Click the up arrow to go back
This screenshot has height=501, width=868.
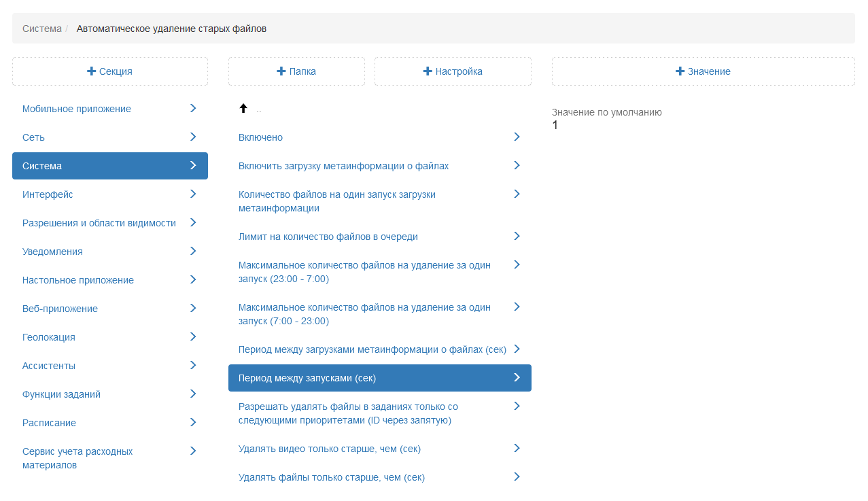pos(243,109)
